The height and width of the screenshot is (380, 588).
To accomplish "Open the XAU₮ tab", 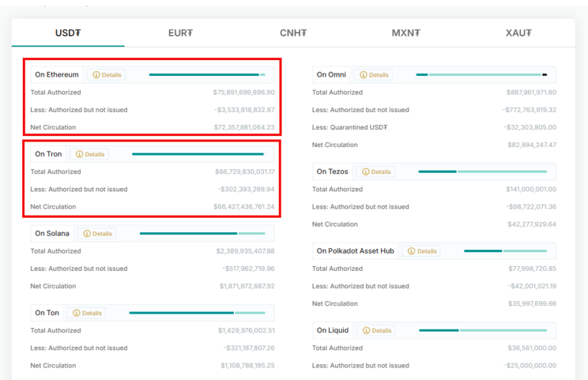I will point(518,33).
